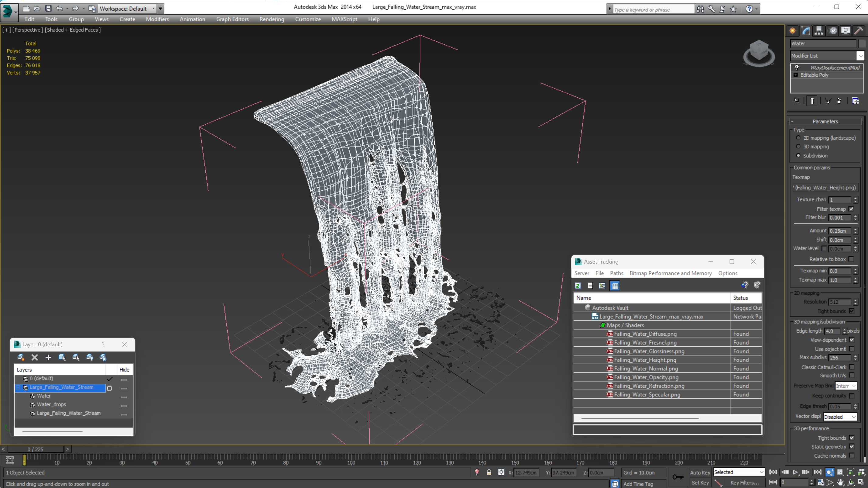The image size is (868, 488).
Task: Enable Use object mtl checkbox
Action: [852, 349]
